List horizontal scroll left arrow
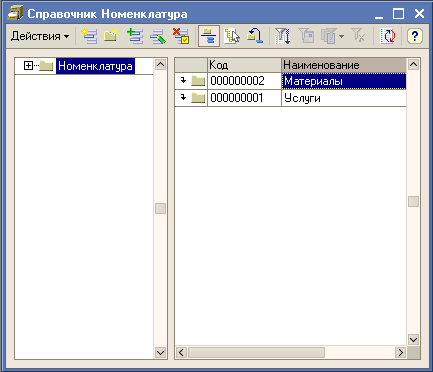 [x=181, y=352]
